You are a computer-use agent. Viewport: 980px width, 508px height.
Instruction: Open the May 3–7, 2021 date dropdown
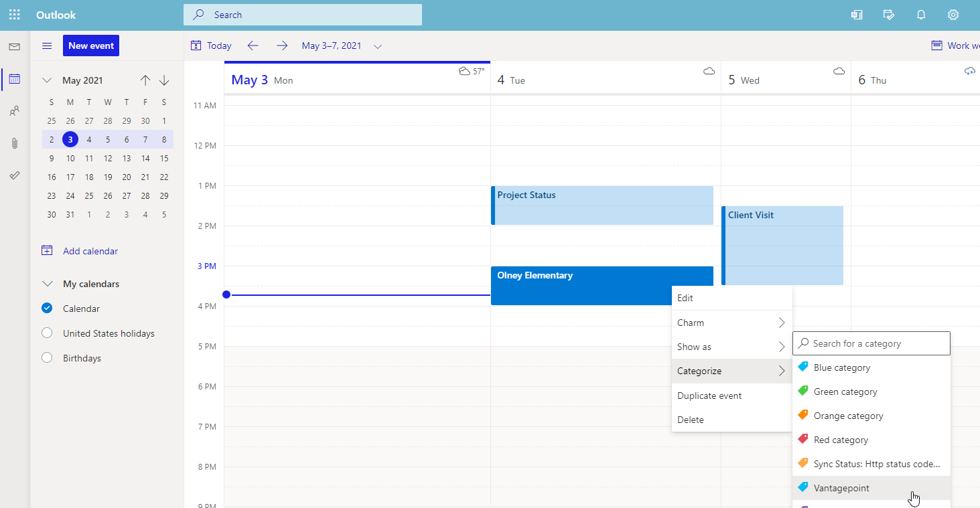378,46
